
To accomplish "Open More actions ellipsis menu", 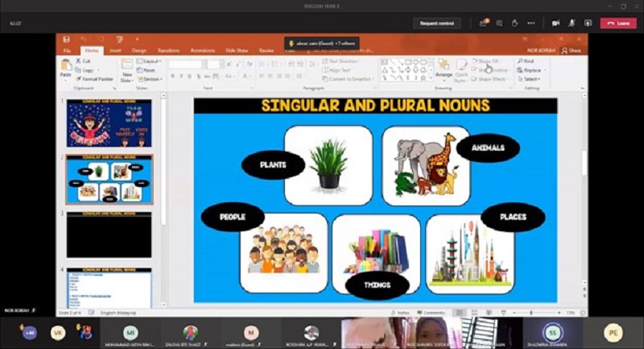I will [531, 23].
